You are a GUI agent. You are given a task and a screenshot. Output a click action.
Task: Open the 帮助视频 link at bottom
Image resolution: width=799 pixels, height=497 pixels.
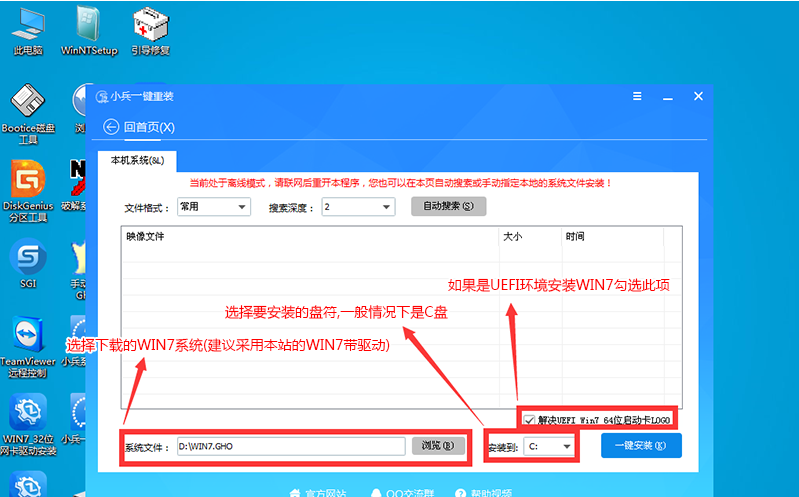click(484, 493)
